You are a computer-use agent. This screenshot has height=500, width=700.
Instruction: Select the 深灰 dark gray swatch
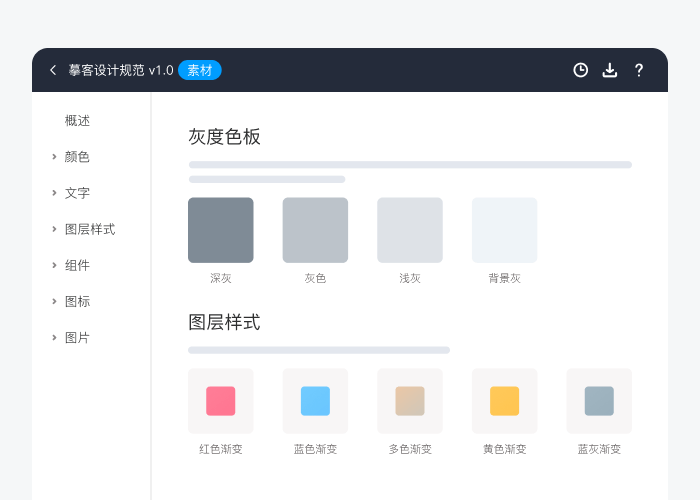pos(220,230)
